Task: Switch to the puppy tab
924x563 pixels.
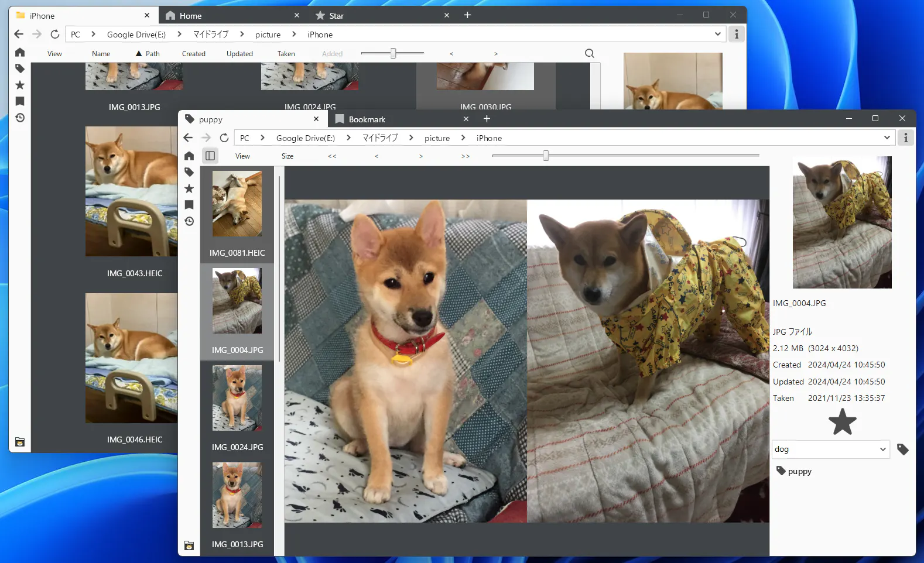Action: (252, 119)
